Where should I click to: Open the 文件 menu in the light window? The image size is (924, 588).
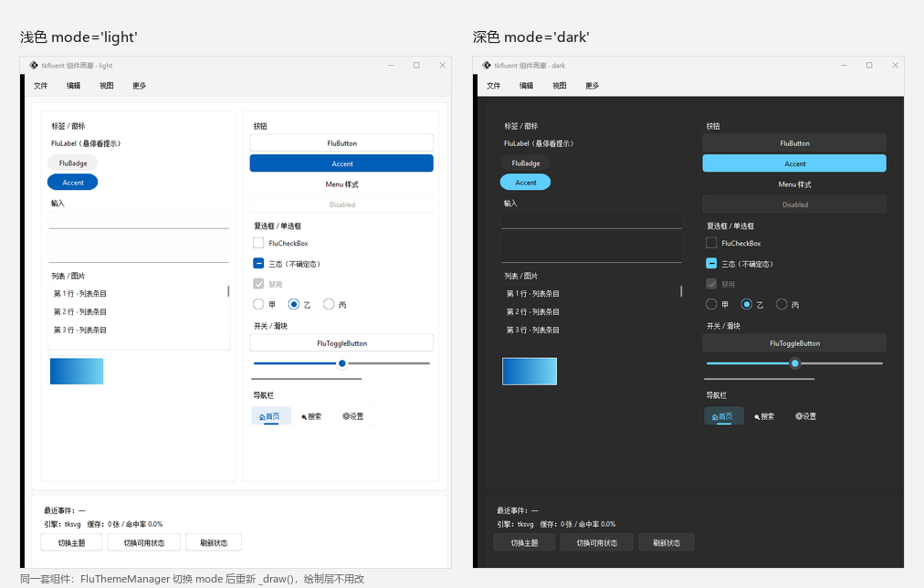[41, 86]
